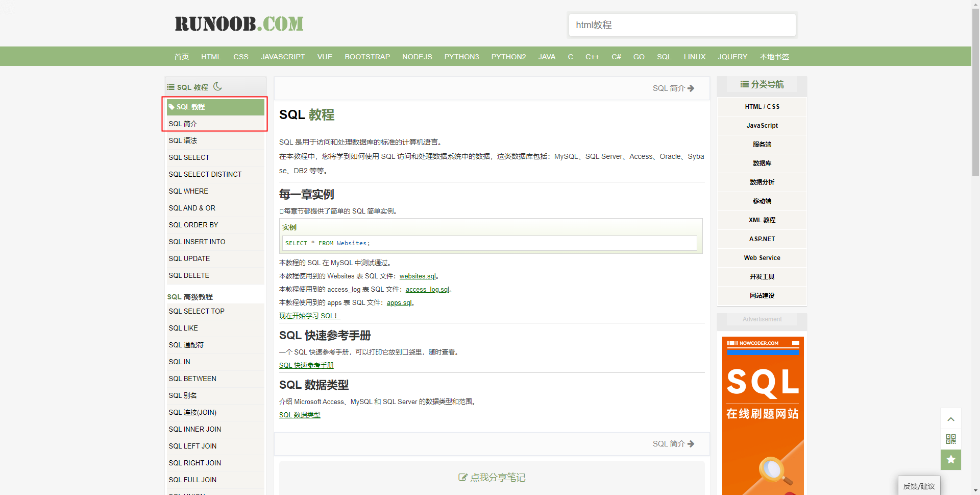980x495 pixels.
Task: Open the SQL 快速参考手册 link
Action: click(306, 365)
